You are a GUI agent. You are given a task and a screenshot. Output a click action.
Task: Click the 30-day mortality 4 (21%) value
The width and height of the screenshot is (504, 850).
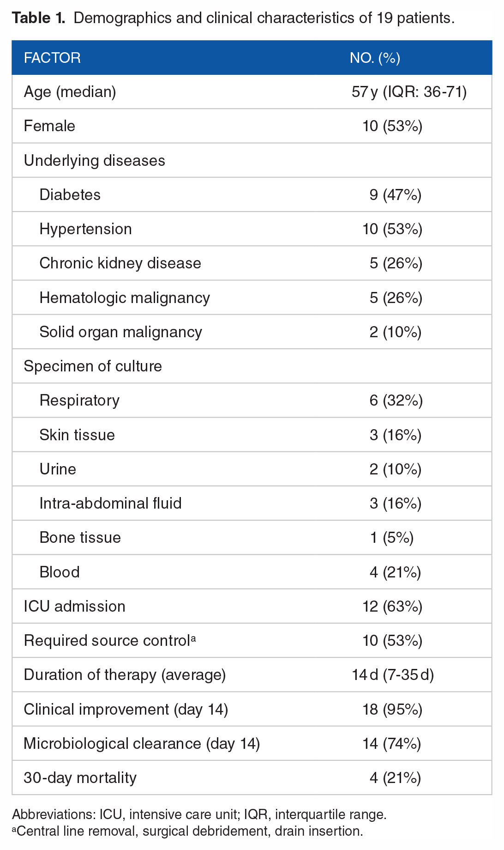point(396,778)
